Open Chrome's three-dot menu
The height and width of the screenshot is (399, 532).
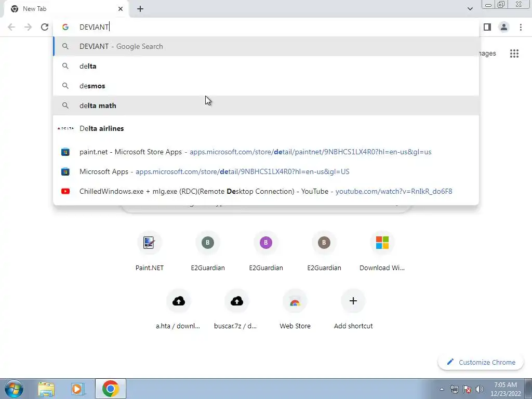521,27
